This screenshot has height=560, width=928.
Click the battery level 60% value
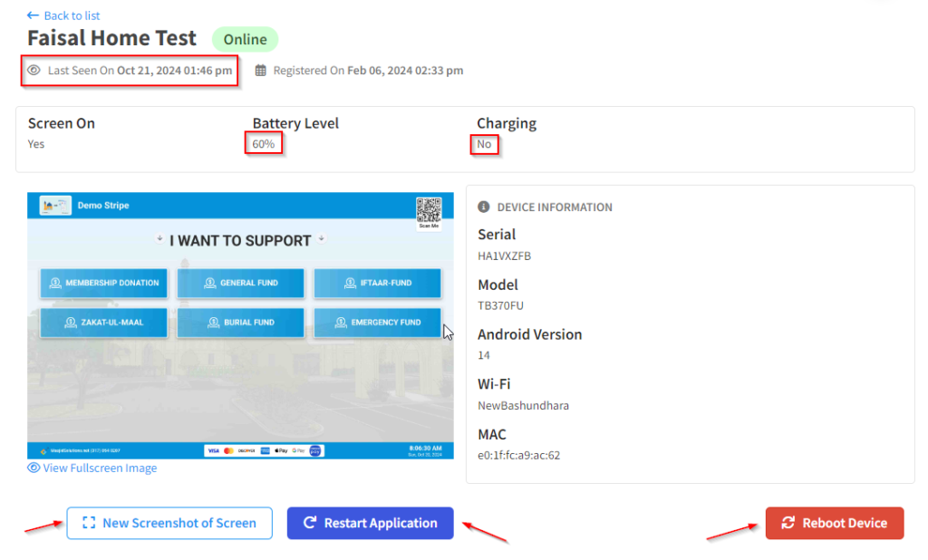pos(264,144)
